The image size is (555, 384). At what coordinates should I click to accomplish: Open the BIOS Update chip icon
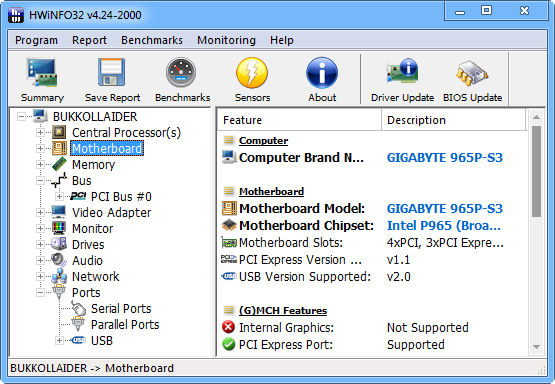pos(472,73)
